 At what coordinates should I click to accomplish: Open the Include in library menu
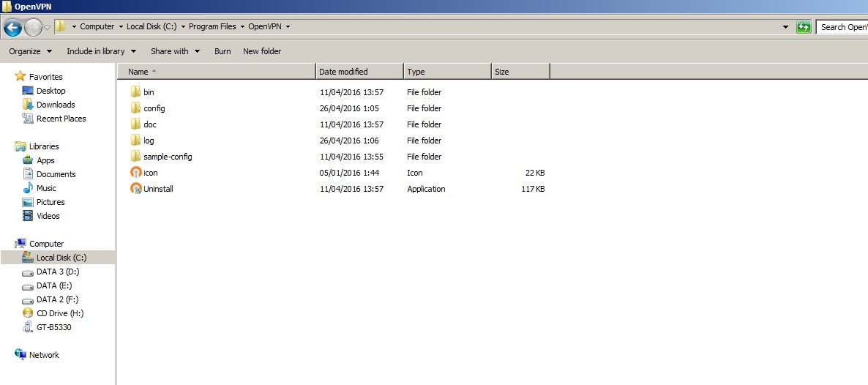(x=101, y=51)
